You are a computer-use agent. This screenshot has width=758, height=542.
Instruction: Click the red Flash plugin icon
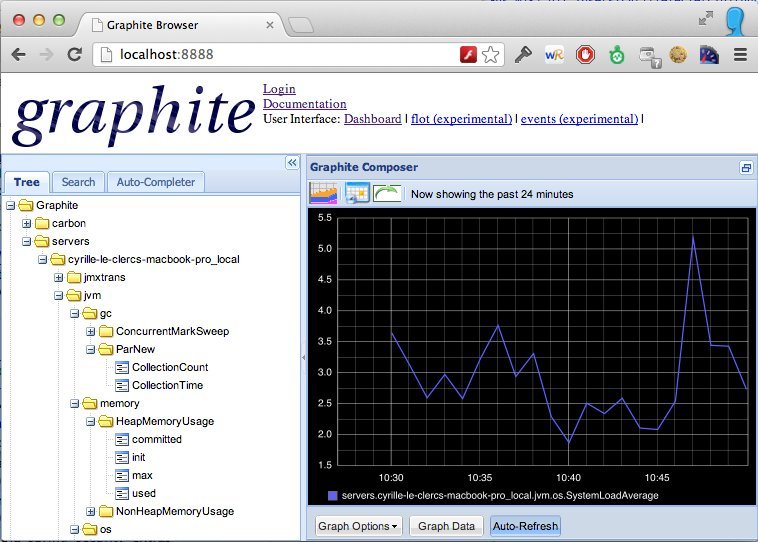[468, 55]
